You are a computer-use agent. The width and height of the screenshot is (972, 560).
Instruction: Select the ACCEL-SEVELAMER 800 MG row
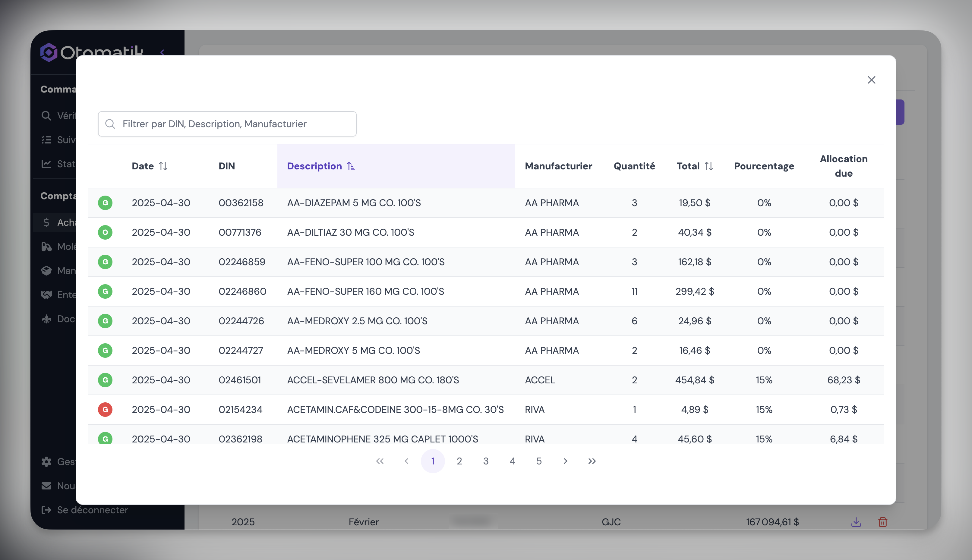click(373, 380)
